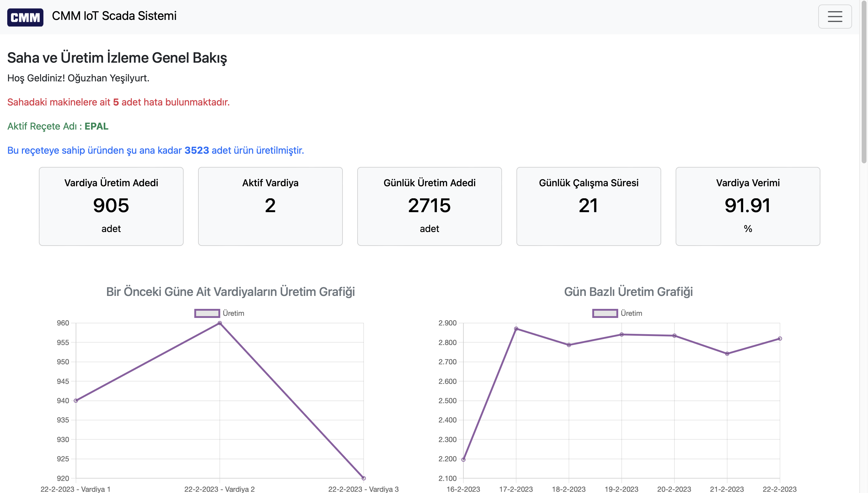Click the Vardiya 3 data point at 920

[x=363, y=478]
